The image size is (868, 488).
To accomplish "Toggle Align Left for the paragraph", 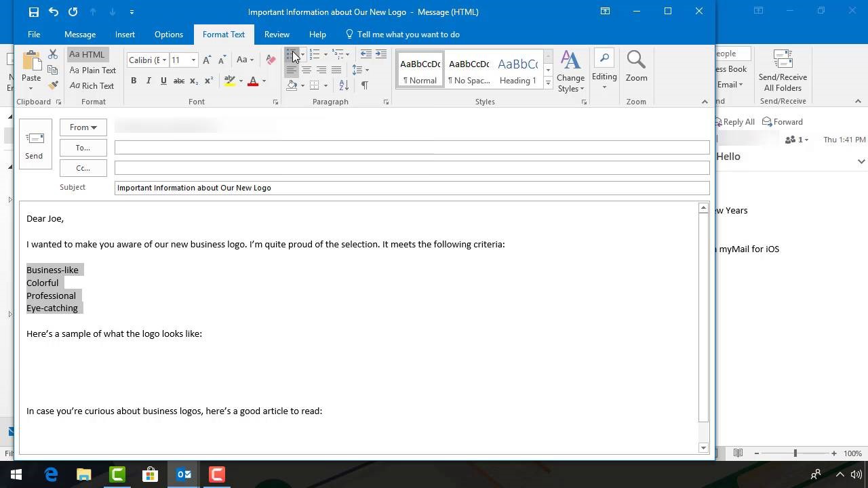I will coord(292,70).
